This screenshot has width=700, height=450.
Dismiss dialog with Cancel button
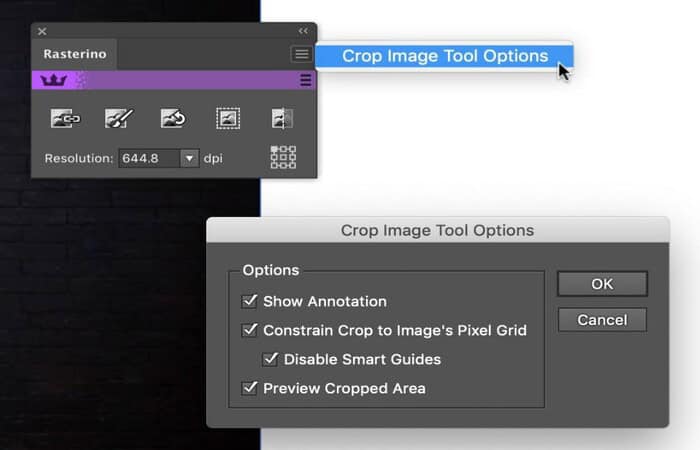602,320
